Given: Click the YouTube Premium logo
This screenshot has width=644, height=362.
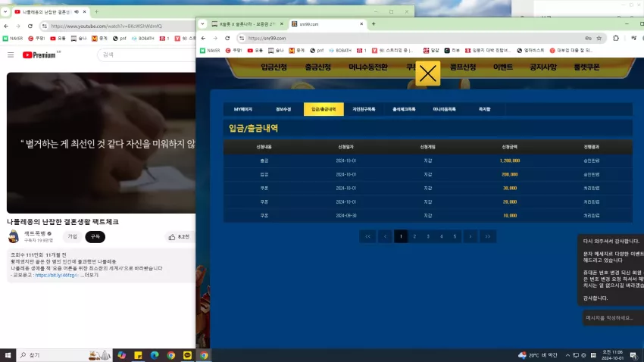Looking at the screenshot, I should pyautogui.click(x=39, y=55).
